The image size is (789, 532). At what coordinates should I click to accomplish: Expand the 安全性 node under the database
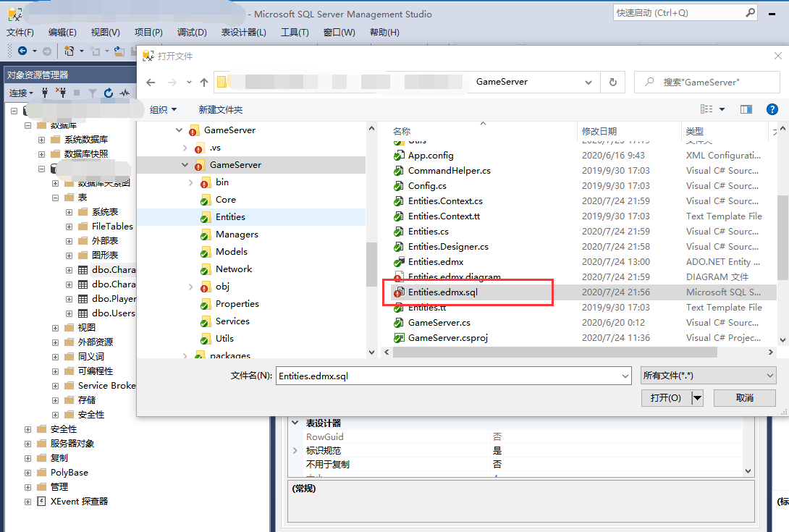click(55, 415)
